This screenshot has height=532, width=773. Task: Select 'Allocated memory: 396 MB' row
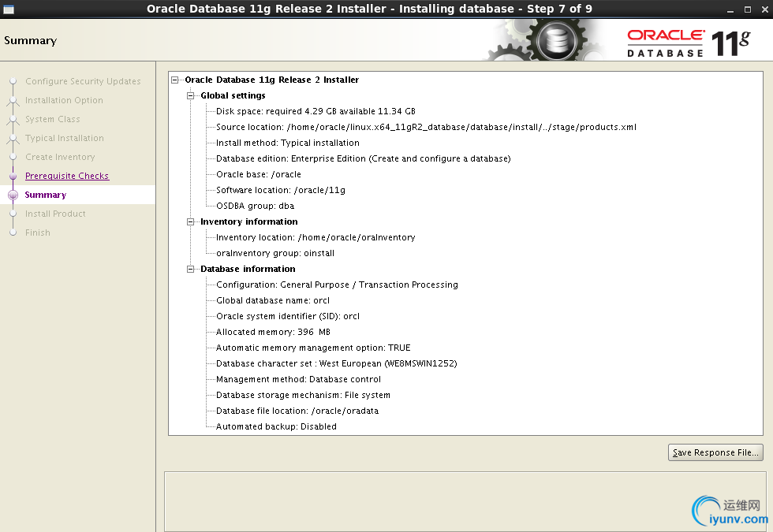(x=273, y=332)
